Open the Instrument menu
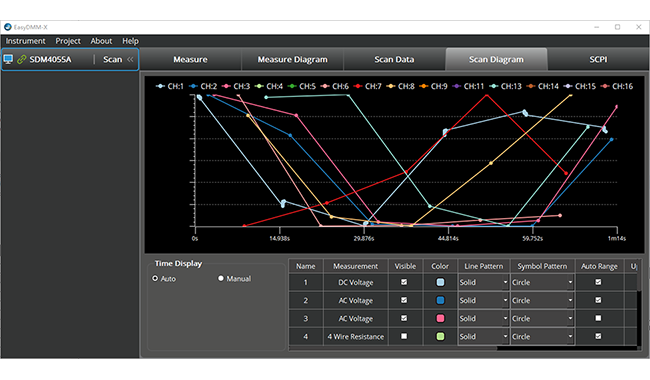 pyautogui.click(x=25, y=41)
